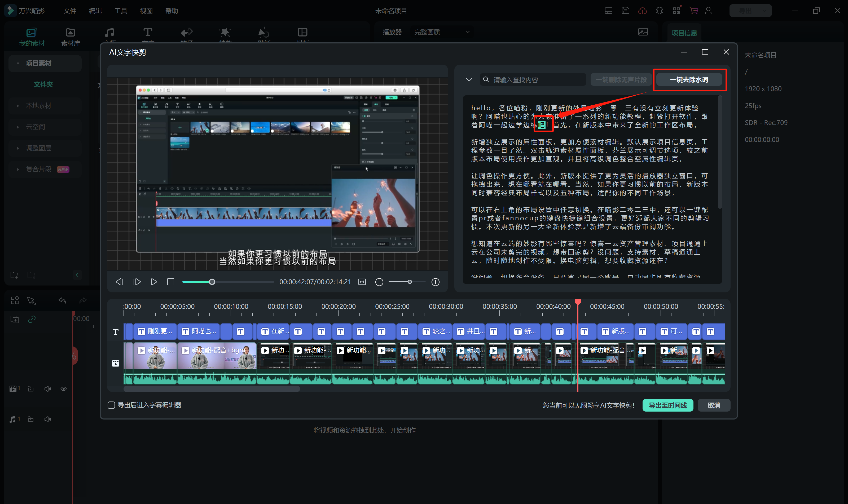This screenshot has height=504, width=848.
Task: Mute audio track 1 speaker icon
Action: [x=48, y=419]
